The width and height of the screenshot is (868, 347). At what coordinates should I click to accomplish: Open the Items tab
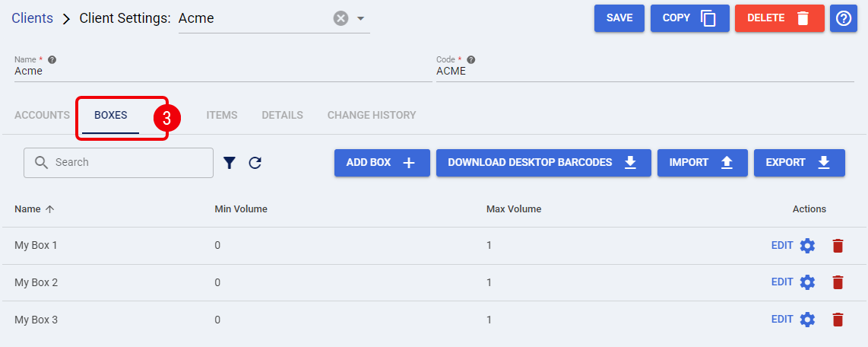[222, 116]
